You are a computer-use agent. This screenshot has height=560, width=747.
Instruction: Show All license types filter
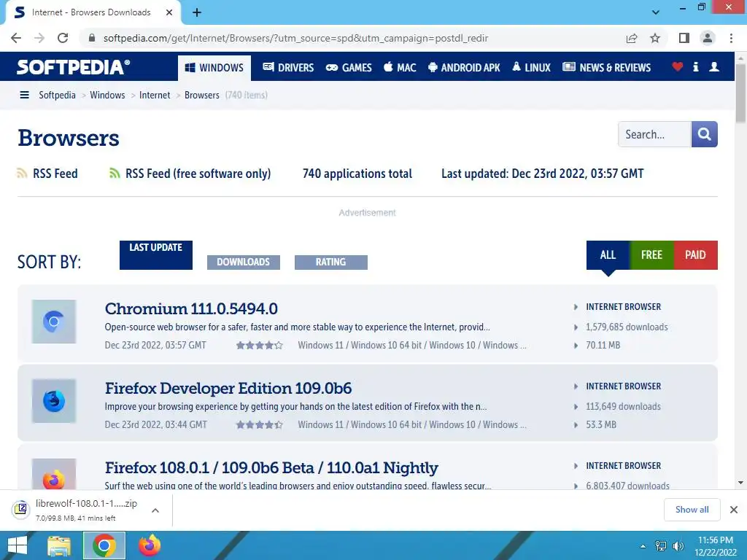(608, 255)
